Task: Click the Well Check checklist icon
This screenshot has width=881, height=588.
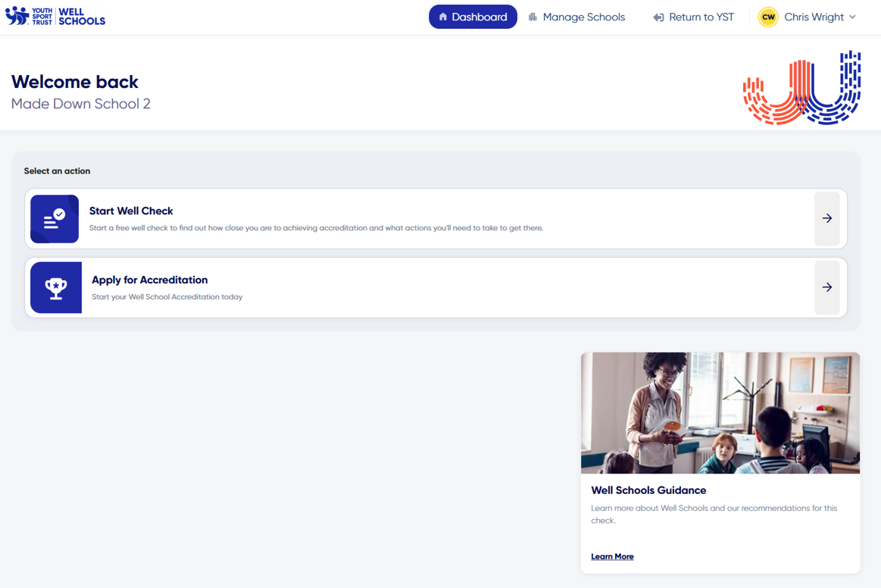Action: coord(54,219)
